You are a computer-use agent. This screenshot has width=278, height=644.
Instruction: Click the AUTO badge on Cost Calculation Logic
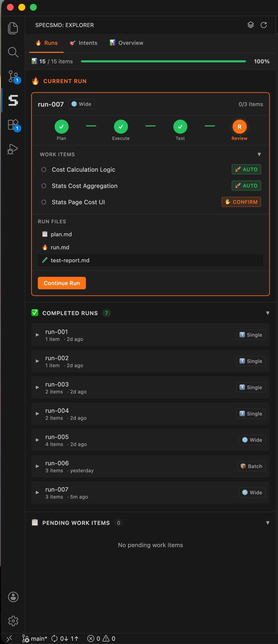click(246, 169)
